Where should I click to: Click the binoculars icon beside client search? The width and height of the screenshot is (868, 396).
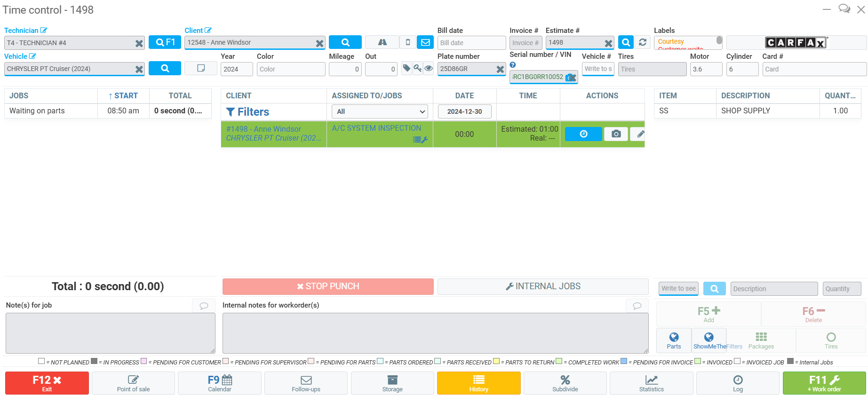pos(382,42)
